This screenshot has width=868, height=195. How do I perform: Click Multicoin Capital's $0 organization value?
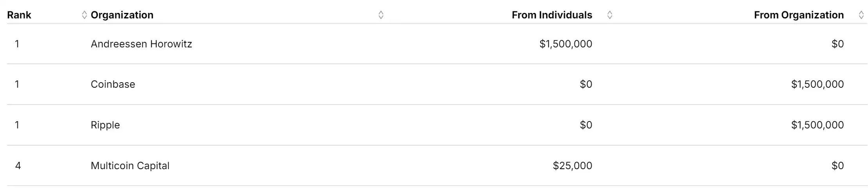(837, 166)
